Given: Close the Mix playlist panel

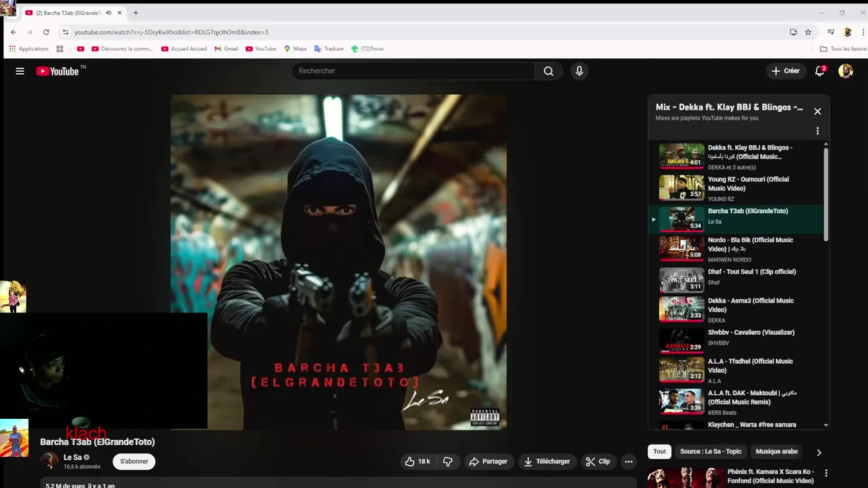Looking at the screenshot, I should 817,111.
